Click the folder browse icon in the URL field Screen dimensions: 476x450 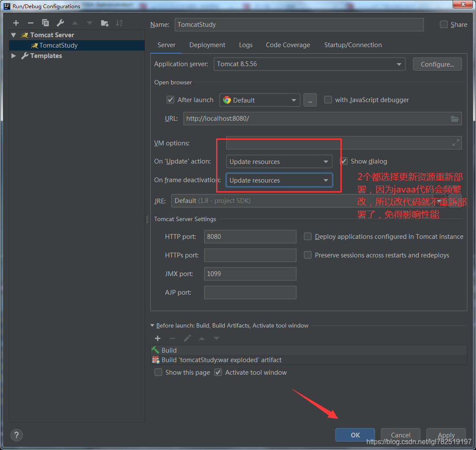[454, 119]
